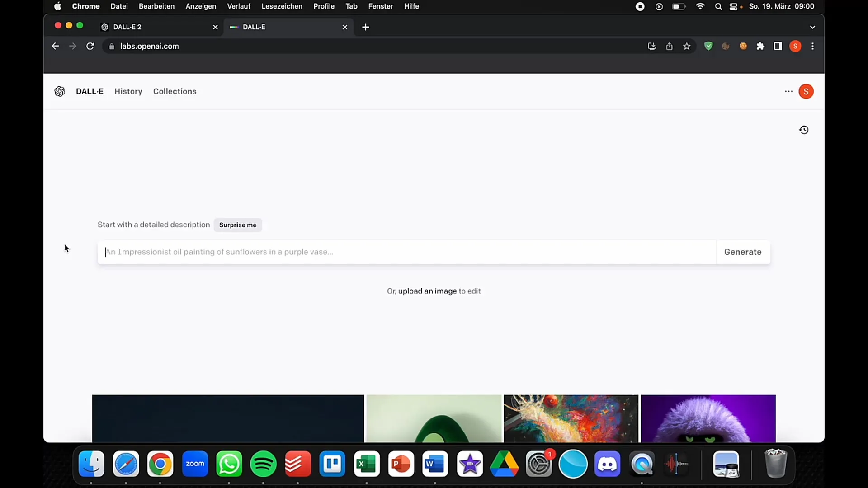Click the browser bookmarks star icon

(x=687, y=46)
